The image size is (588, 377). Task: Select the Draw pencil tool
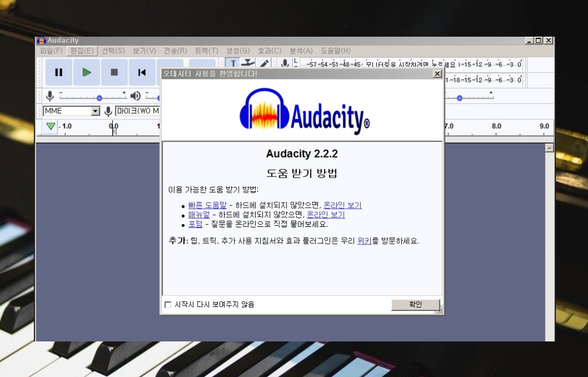(264, 63)
